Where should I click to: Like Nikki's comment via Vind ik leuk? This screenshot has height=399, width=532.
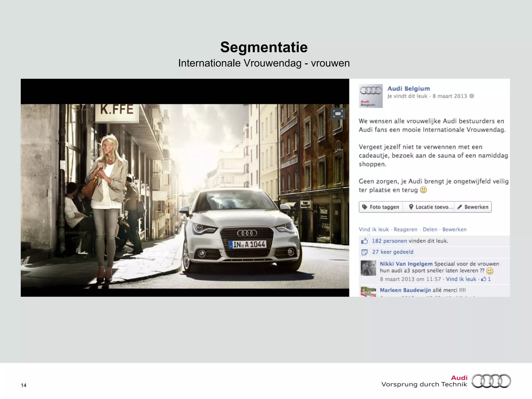coord(461,279)
